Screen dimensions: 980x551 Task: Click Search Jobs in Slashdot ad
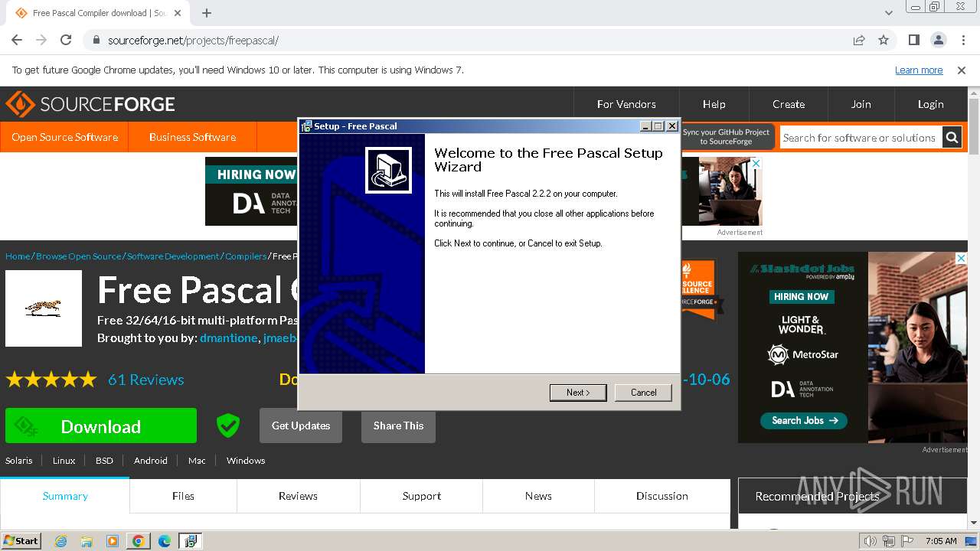coord(805,420)
